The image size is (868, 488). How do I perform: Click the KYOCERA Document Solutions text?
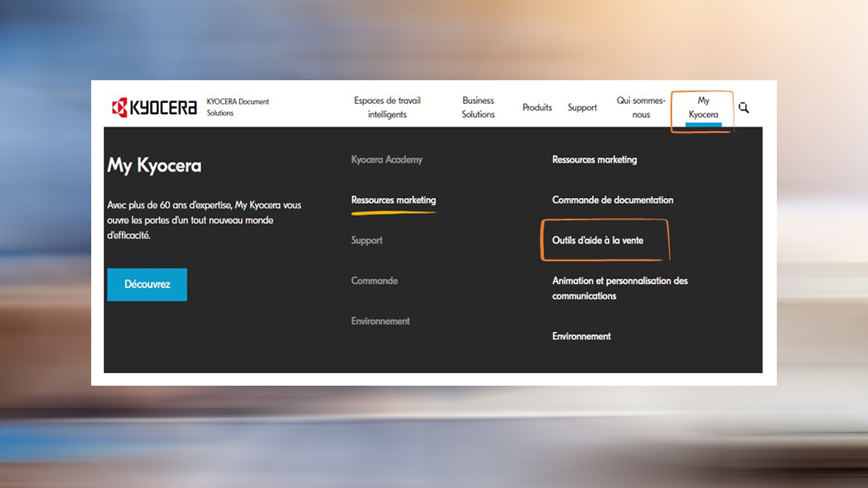pyautogui.click(x=238, y=107)
